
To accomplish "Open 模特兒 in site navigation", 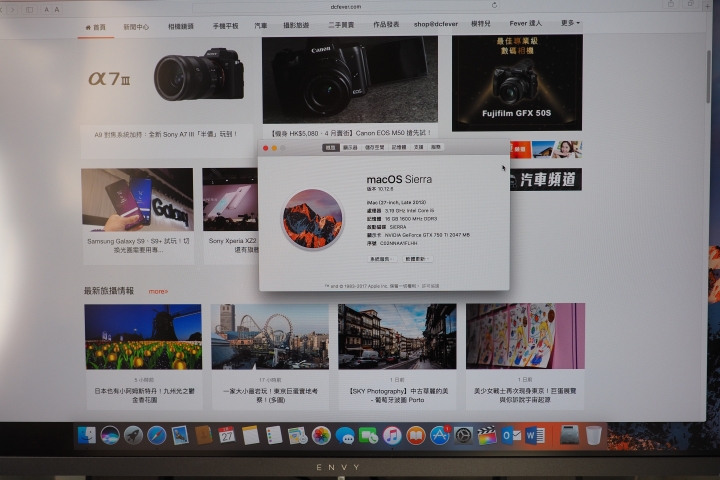I will pos(481,23).
